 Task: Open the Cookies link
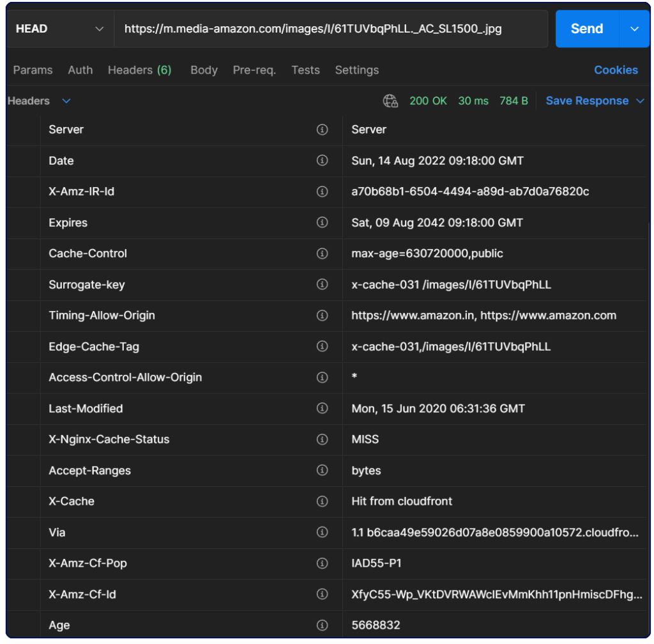[x=616, y=70]
